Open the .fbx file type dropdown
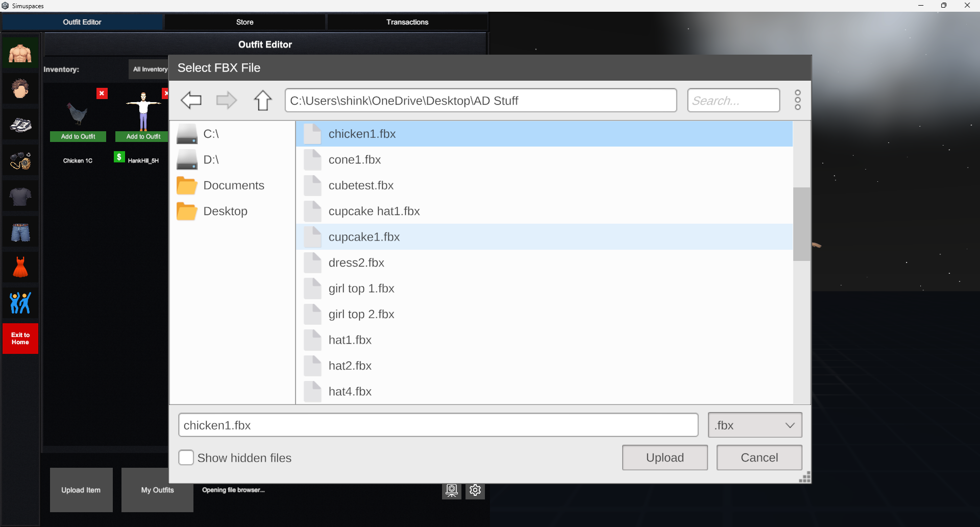 coord(755,425)
